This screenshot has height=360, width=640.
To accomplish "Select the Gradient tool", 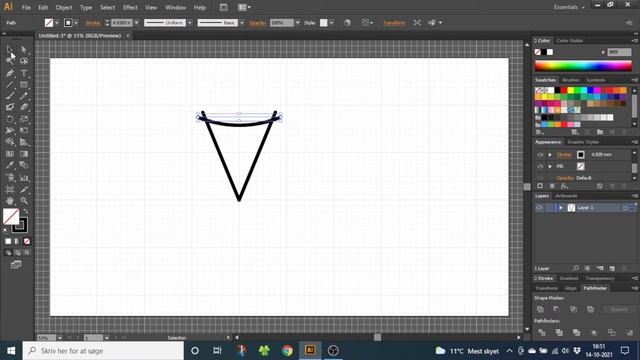I will pyautogui.click(x=24, y=154).
